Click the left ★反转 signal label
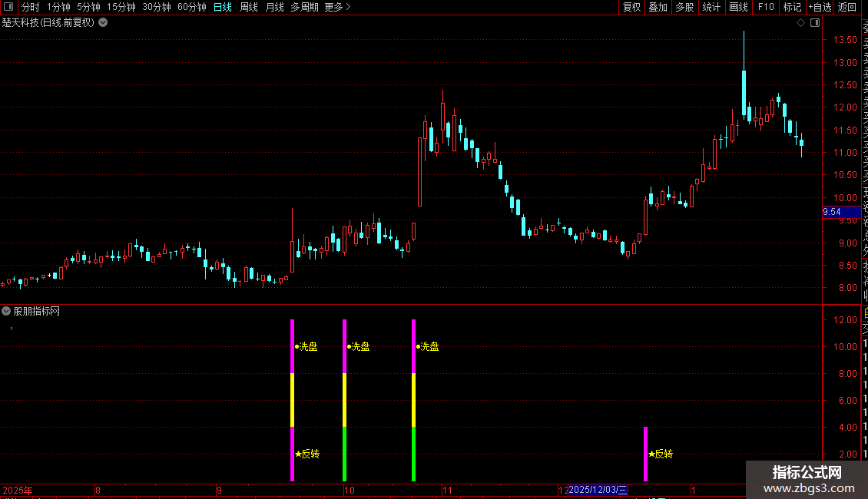 pyautogui.click(x=307, y=454)
